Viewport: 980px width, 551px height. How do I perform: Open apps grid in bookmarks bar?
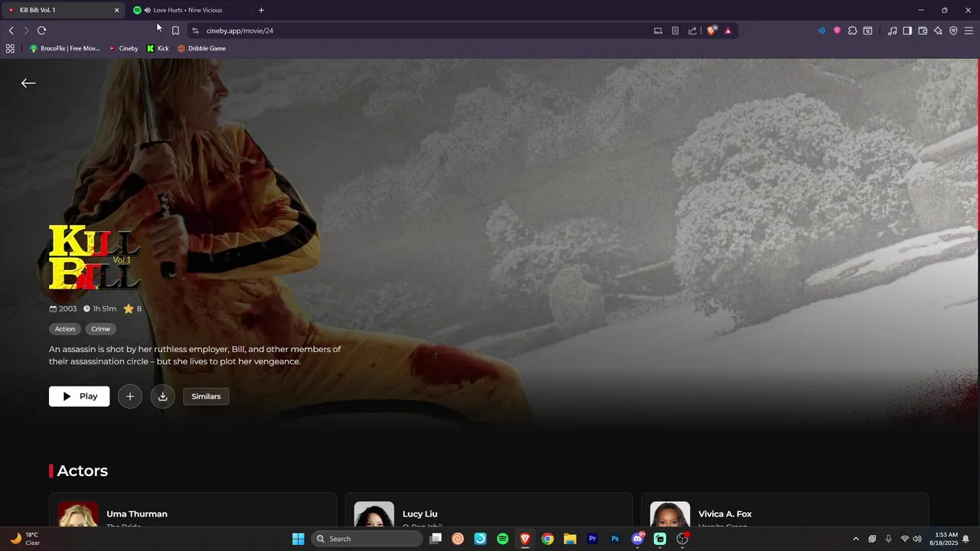[10, 48]
